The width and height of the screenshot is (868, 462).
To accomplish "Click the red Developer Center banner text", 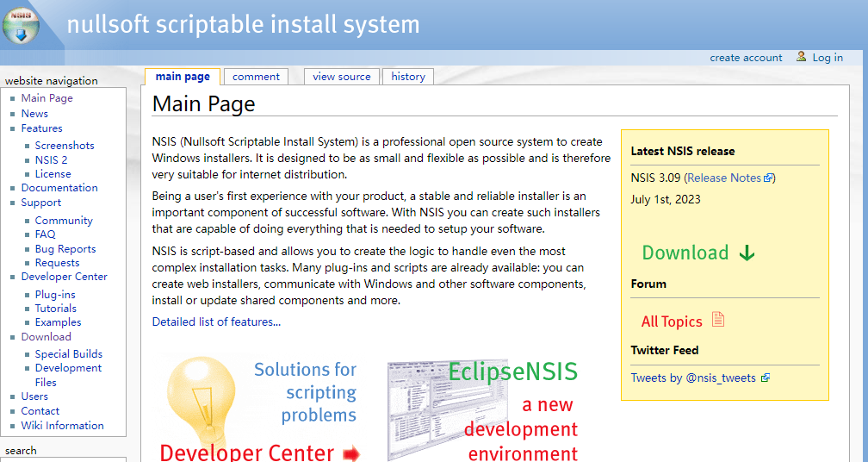I will pos(247,452).
